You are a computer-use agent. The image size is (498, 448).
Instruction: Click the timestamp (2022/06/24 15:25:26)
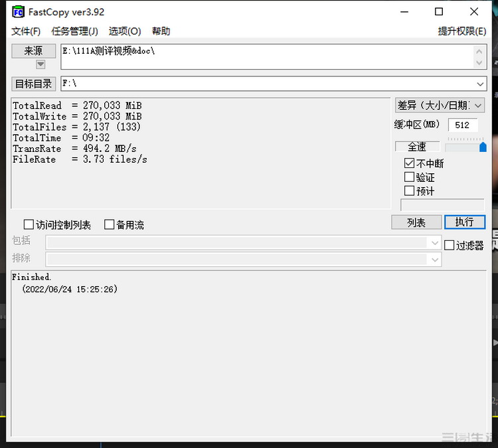tap(70, 289)
